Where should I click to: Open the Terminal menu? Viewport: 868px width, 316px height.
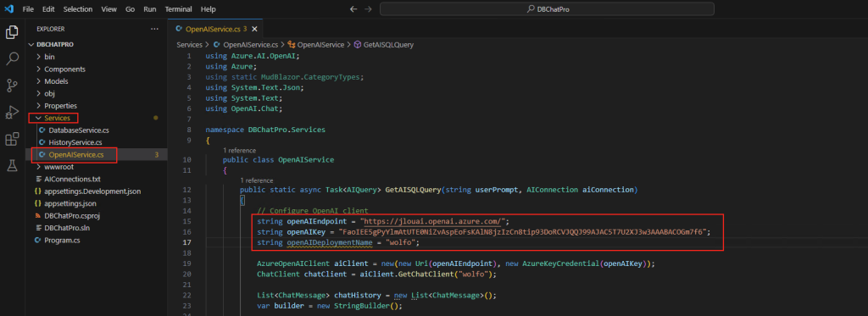[x=178, y=9]
